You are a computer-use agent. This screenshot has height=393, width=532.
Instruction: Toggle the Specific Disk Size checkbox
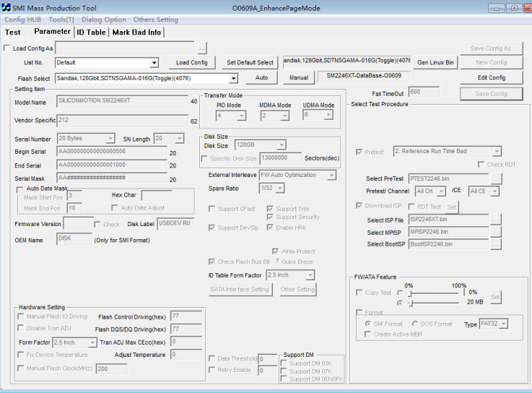[x=204, y=159]
